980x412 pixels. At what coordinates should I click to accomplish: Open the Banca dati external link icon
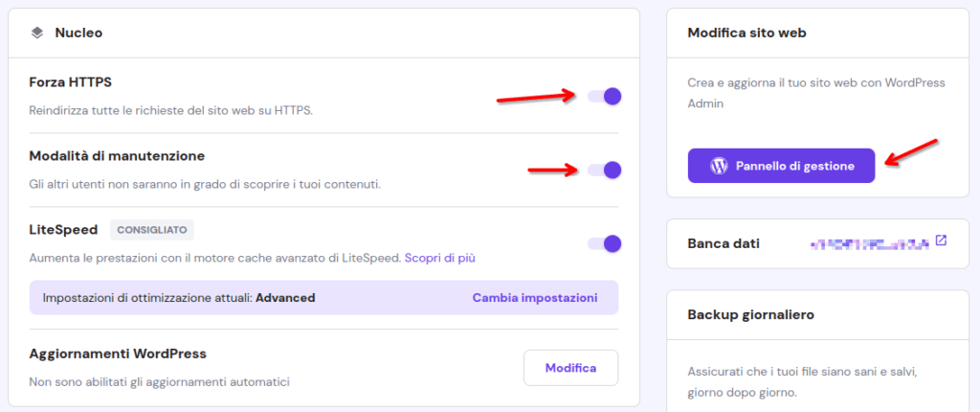(942, 240)
